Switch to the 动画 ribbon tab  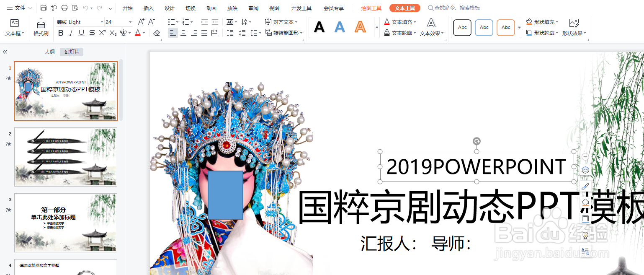pyautogui.click(x=211, y=8)
